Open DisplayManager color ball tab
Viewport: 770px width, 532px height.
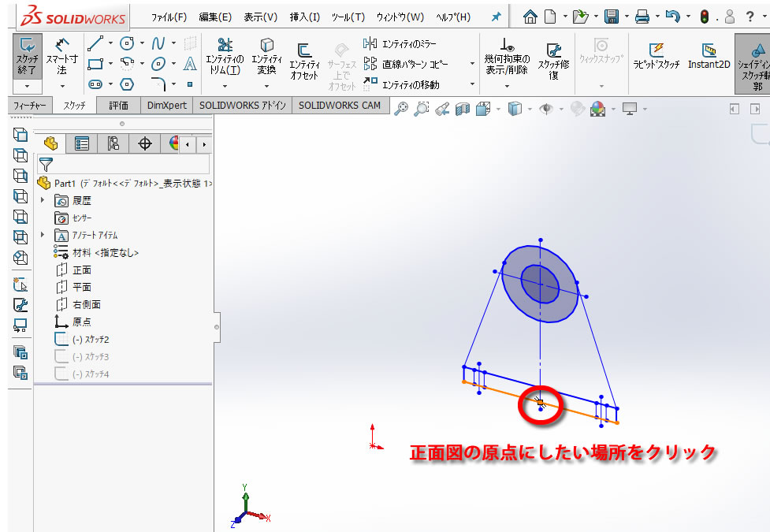pos(173,143)
